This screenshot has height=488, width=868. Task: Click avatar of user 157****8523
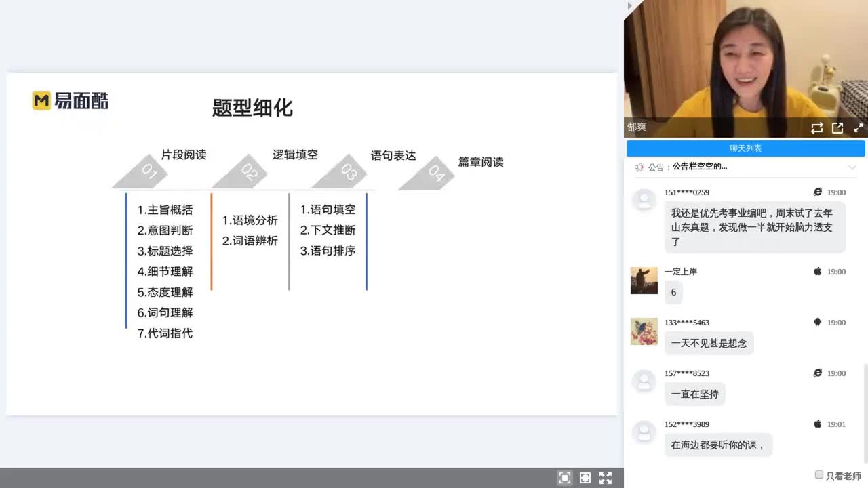644,381
